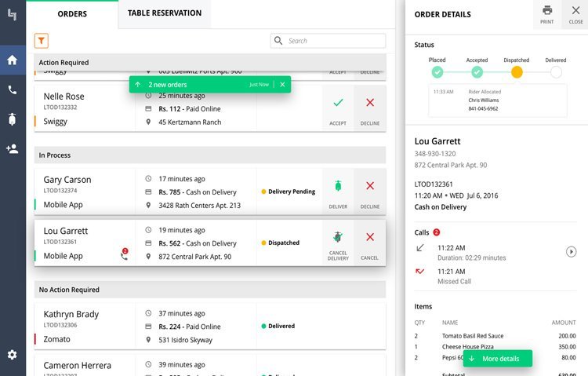The height and width of the screenshot is (376, 588).
Task: Open the Home section in sidebar
Action: click(13, 60)
